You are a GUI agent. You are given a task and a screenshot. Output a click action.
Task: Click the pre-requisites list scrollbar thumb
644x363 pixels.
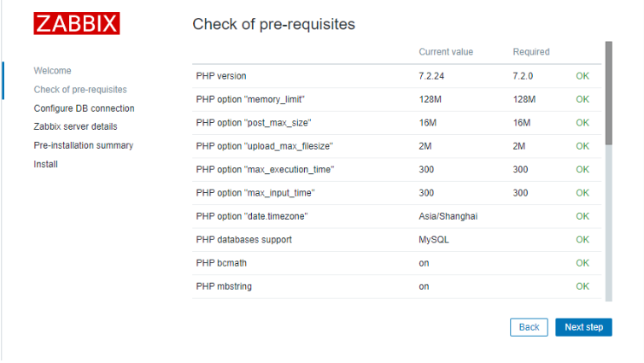pos(609,93)
